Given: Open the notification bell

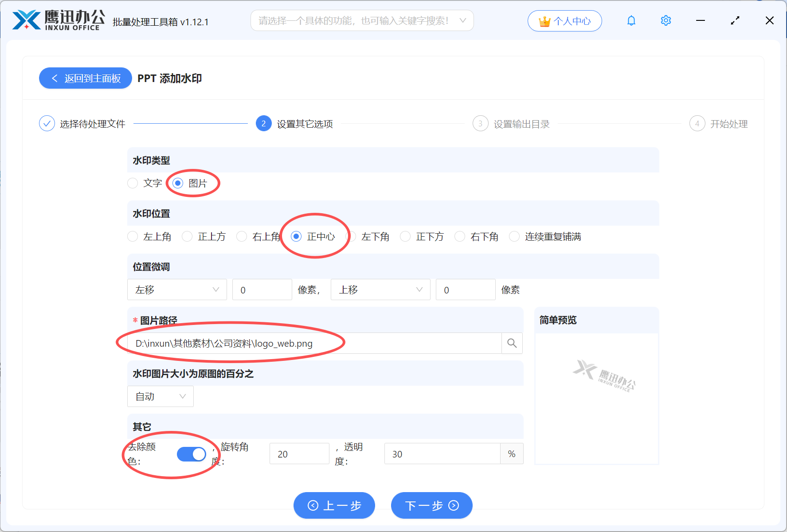Looking at the screenshot, I should pyautogui.click(x=631, y=20).
